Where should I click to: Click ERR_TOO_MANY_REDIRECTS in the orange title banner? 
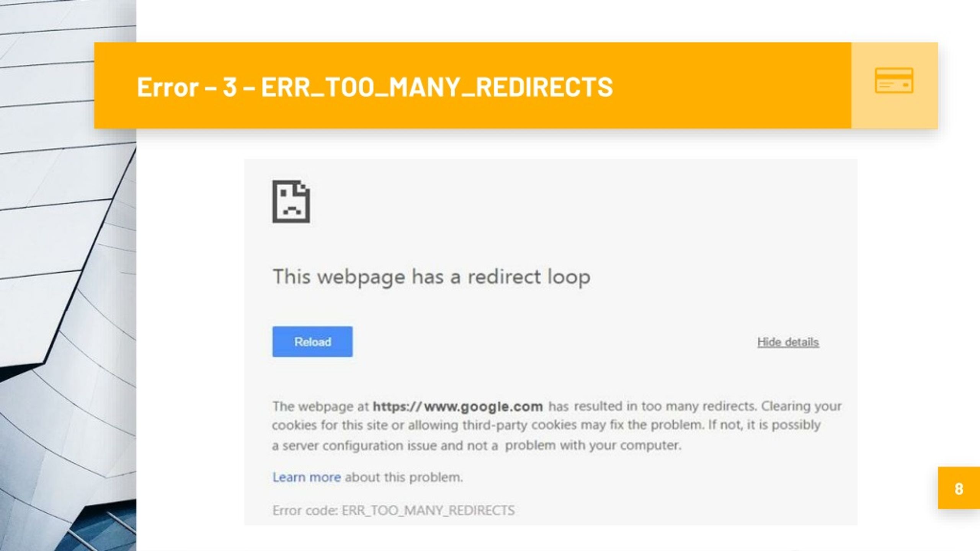point(437,87)
